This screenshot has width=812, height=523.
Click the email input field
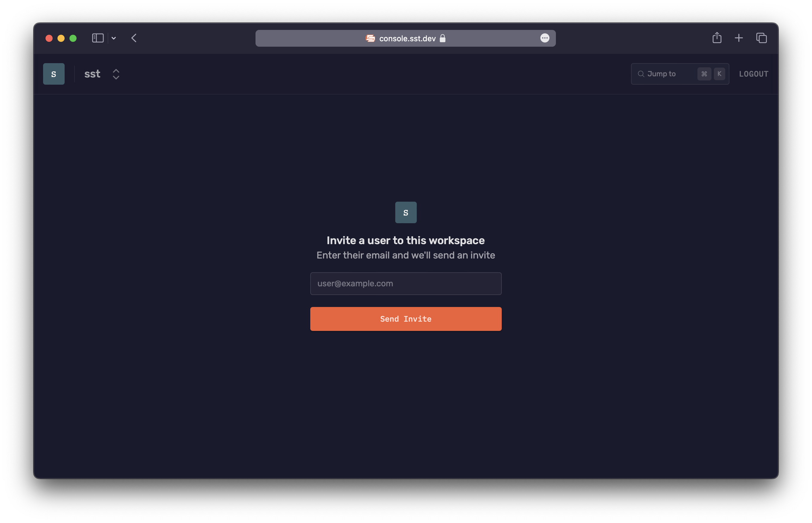coord(405,283)
